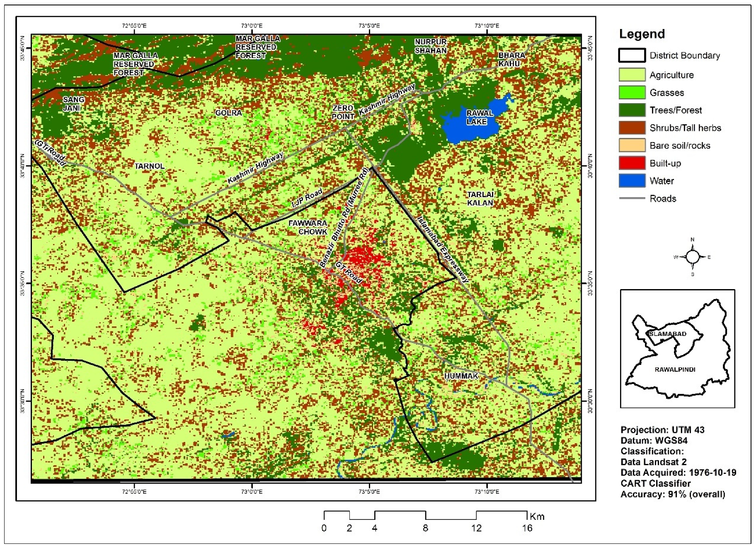Click the dark green Trees/Forest swatch
The height and width of the screenshot is (548, 756).
point(632,110)
